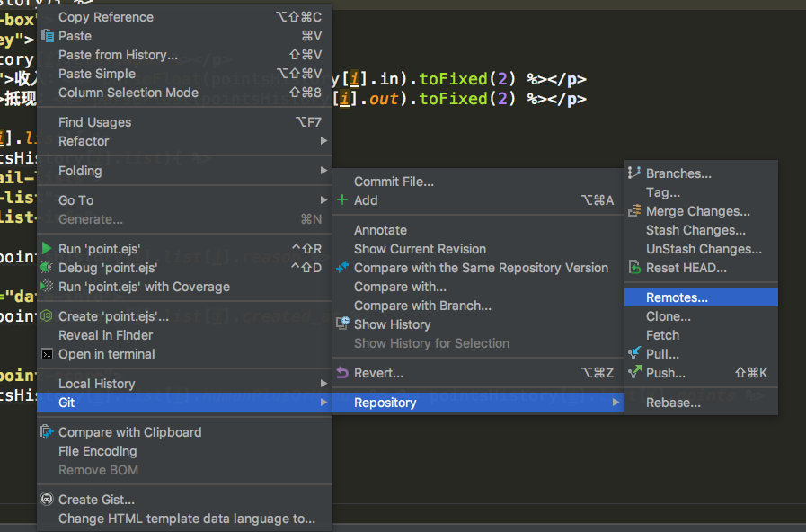Click the green plus Add icon
Screen dimensions: 806x532
click(x=342, y=200)
